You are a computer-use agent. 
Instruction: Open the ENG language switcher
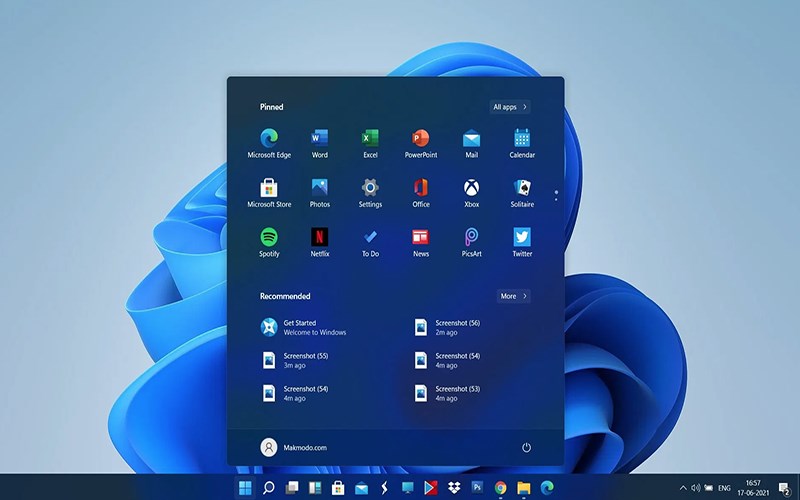coord(724,488)
